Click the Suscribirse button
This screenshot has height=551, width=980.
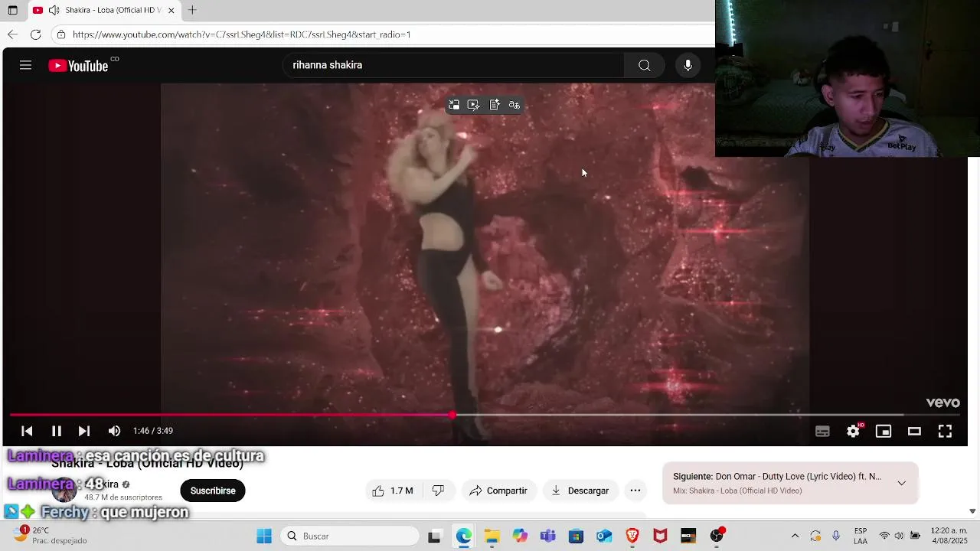coord(213,491)
